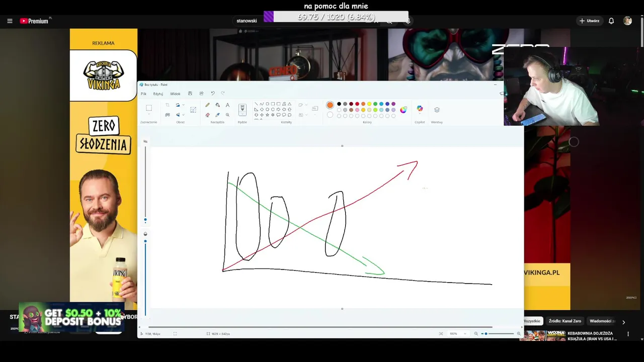Open the YouTube hamburger guide menu
Image resolution: width=644 pixels, height=362 pixels.
coord(10,21)
